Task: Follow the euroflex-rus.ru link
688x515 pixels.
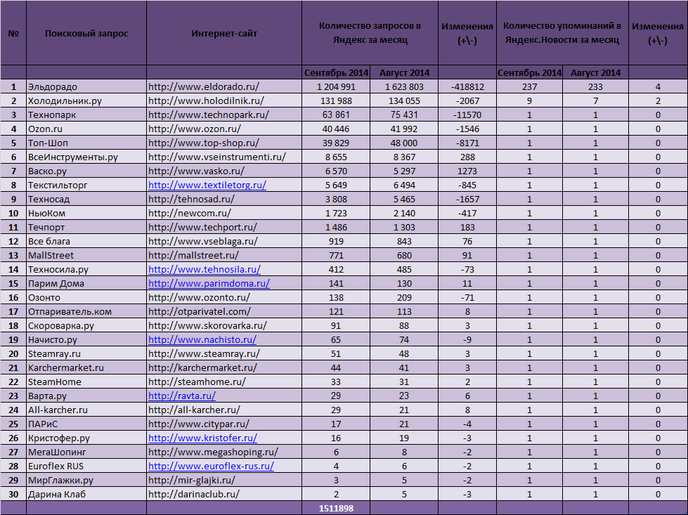Action: click(x=211, y=466)
